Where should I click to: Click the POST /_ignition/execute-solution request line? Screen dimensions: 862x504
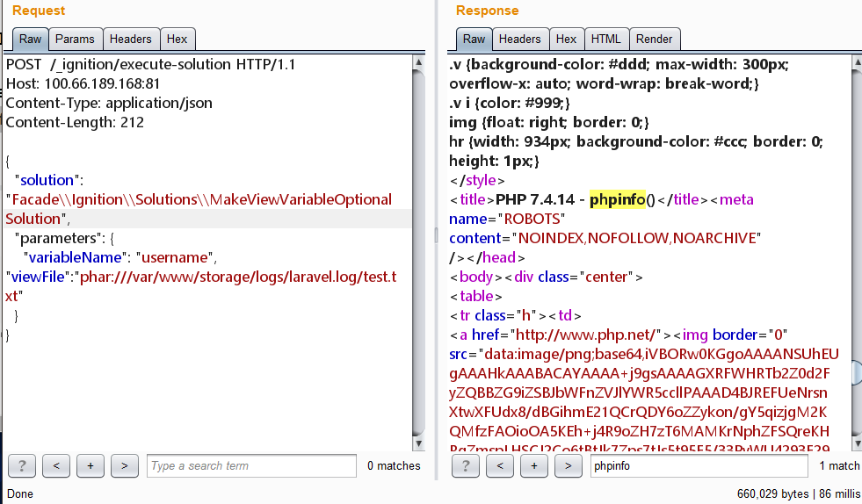point(150,64)
